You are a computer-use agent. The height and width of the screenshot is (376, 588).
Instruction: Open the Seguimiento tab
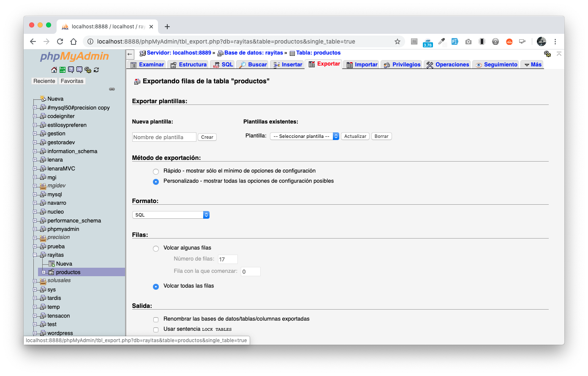pyautogui.click(x=496, y=65)
